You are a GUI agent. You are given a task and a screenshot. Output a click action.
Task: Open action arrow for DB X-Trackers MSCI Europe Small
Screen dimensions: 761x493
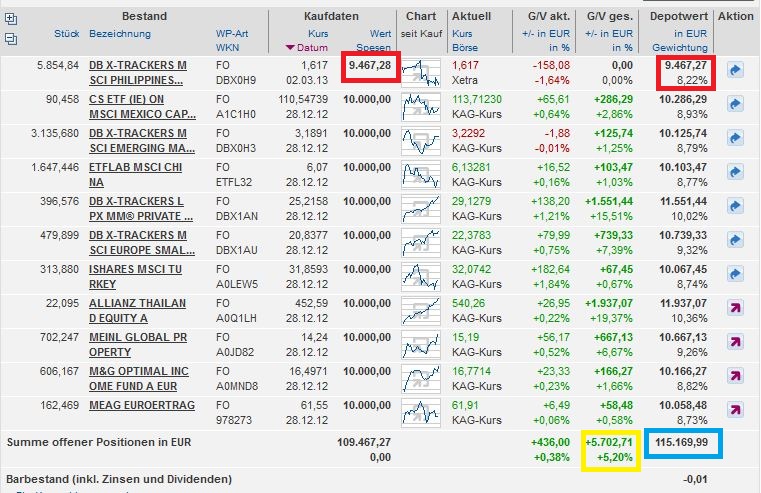coord(735,240)
